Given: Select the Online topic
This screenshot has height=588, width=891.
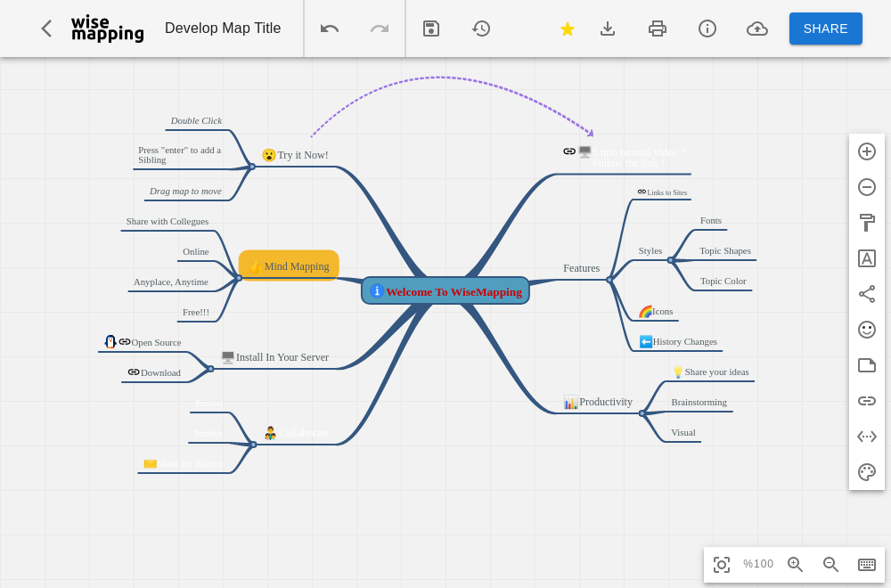Looking at the screenshot, I should point(196,251).
